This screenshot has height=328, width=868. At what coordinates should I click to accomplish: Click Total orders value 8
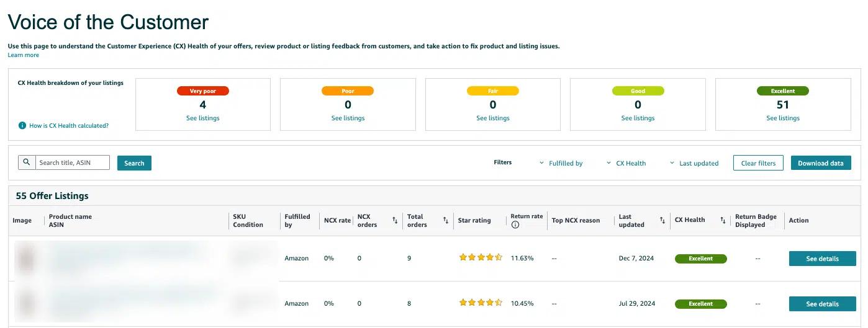coord(409,303)
